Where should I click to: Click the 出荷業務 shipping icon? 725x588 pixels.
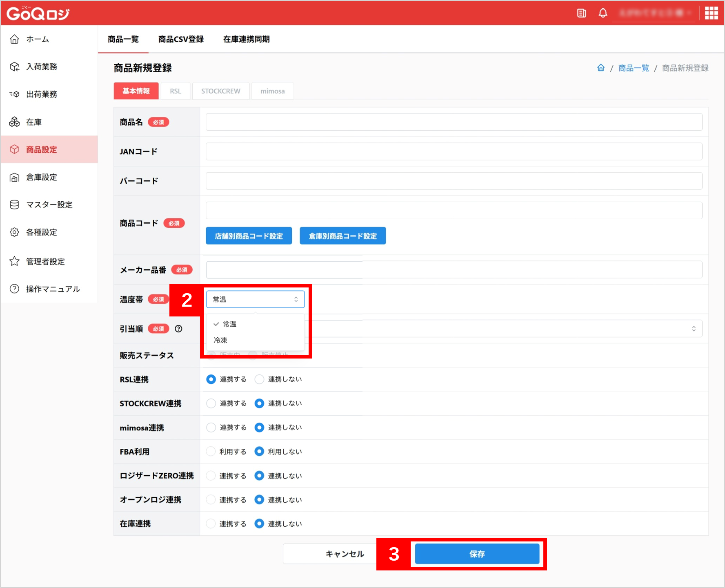[14, 94]
